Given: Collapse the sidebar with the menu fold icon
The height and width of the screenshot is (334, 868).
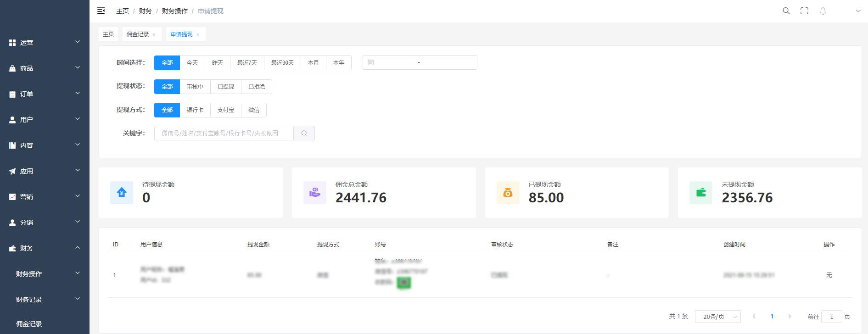Looking at the screenshot, I should coord(101,11).
